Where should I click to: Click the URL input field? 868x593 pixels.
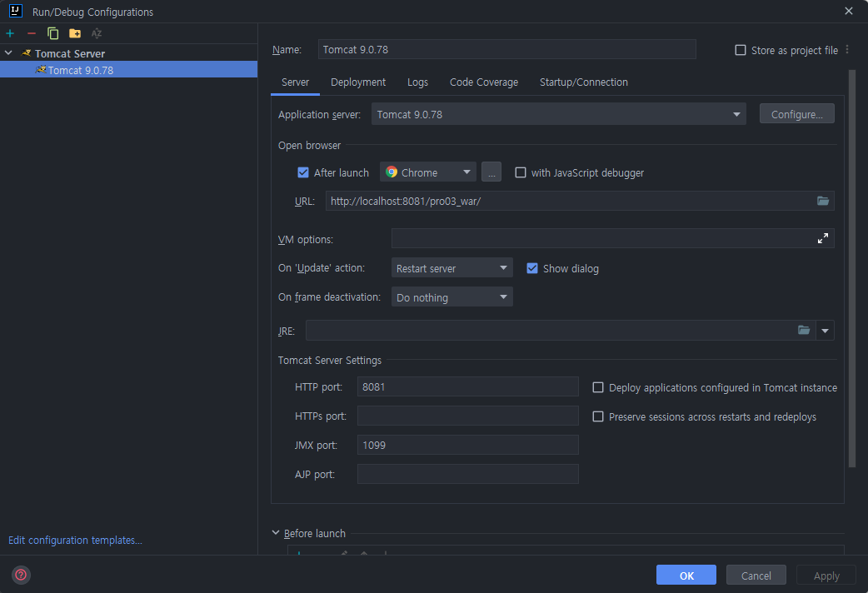pos(580,201)
